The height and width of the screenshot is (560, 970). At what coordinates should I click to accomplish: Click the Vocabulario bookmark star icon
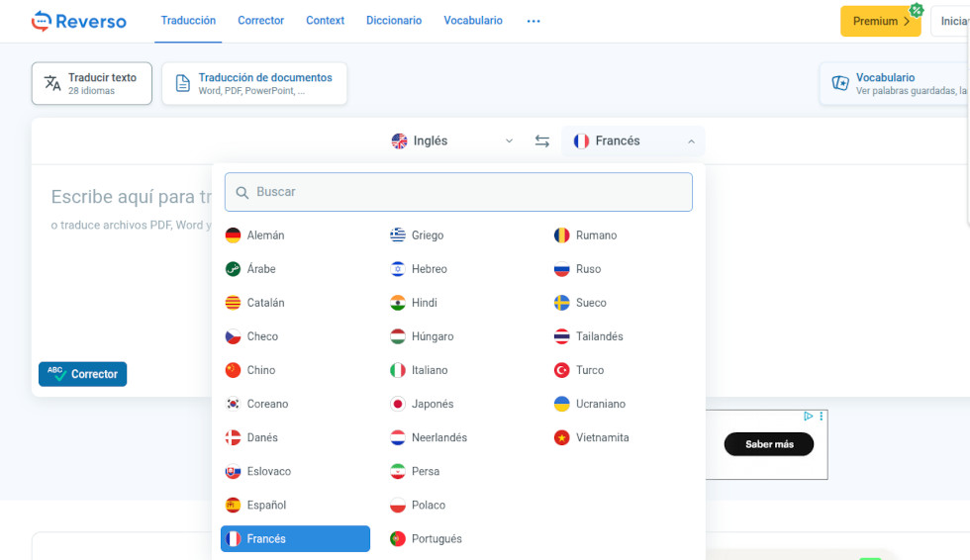coord(840,84)
